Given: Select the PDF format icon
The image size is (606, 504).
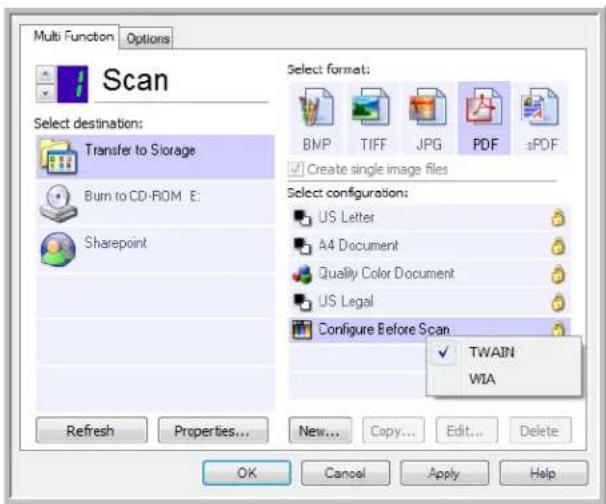Looking at the screenshot, I should click(x=484, y=107).
